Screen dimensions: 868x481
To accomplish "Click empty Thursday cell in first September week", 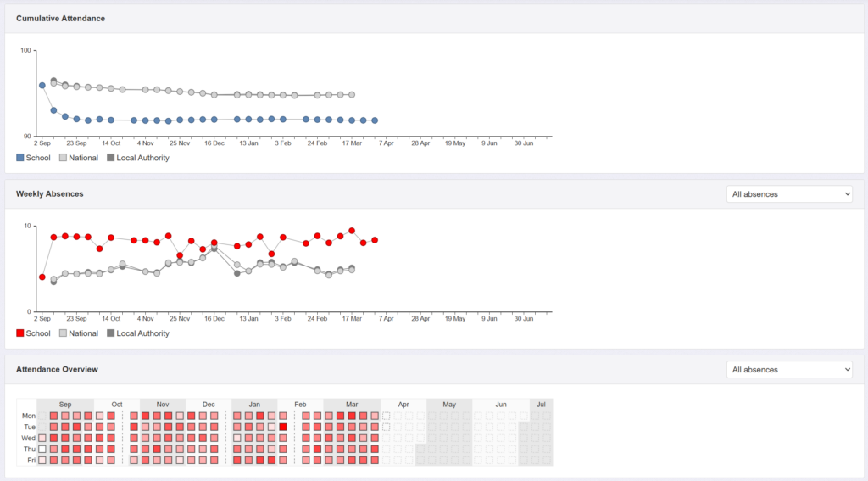I will click(x=42, y=449).
